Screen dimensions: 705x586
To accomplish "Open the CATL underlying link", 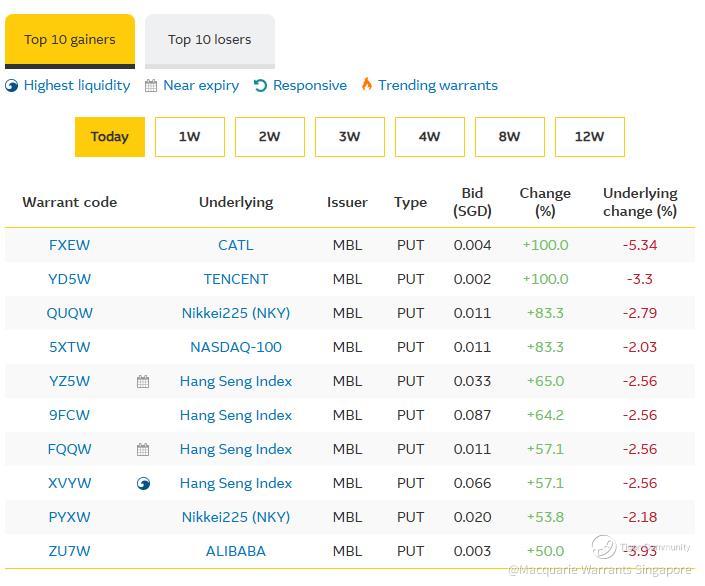I will tap(236, 245).
